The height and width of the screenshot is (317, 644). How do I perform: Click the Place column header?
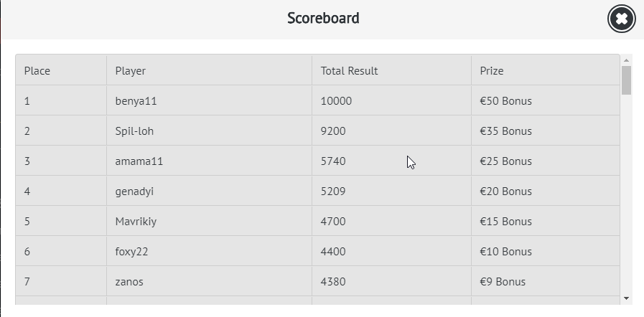pyautogui.click(x=37, y=71)
